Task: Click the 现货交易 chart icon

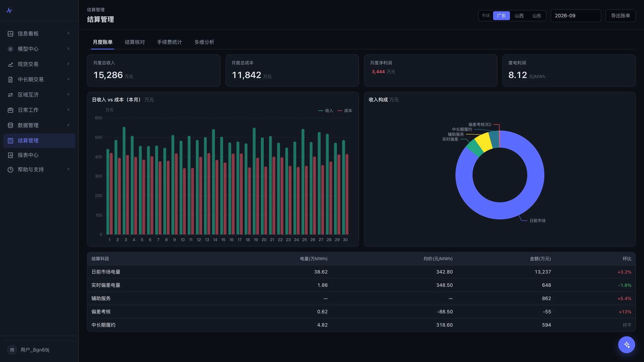Action: [x=10, y=64]
